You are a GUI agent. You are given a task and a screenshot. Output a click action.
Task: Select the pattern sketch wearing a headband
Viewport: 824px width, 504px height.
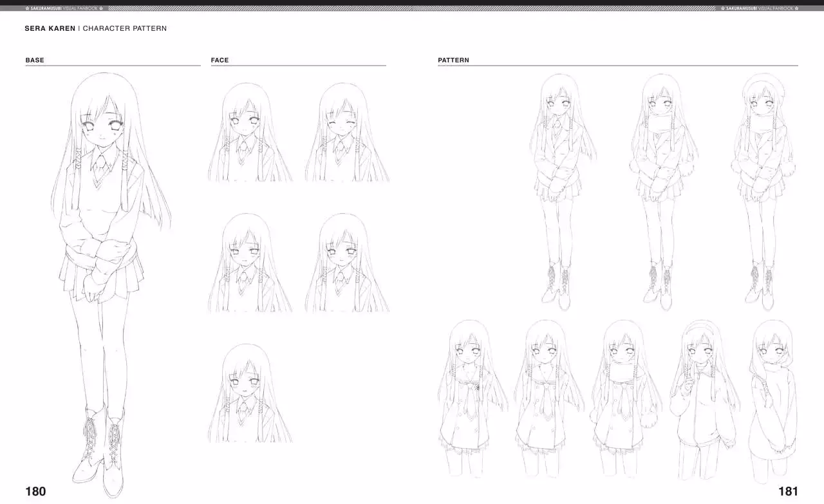click(x=700, y=399)
